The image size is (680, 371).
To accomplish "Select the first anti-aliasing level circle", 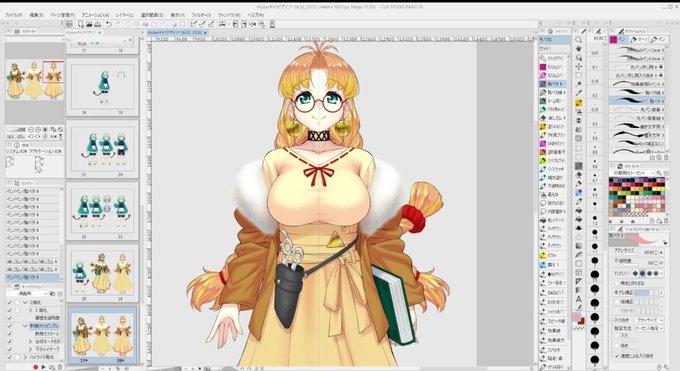I will 636,274.
